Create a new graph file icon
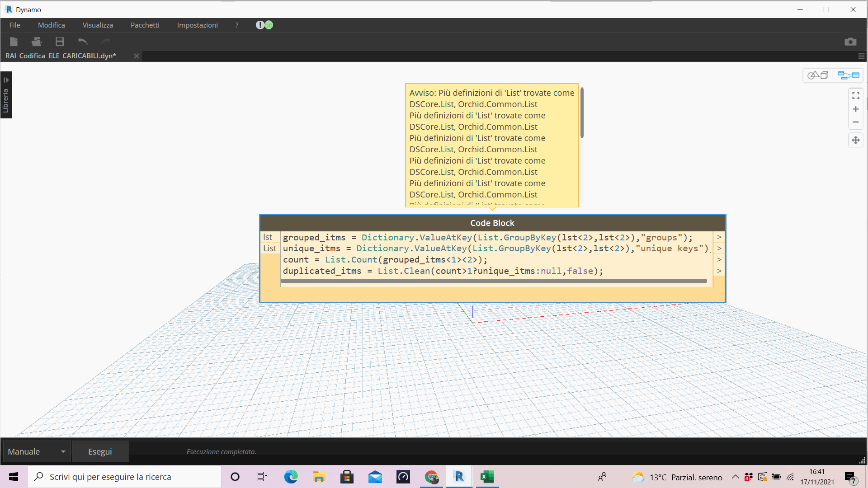This screenshot has height=488, width=868. (x=14, y=42)
